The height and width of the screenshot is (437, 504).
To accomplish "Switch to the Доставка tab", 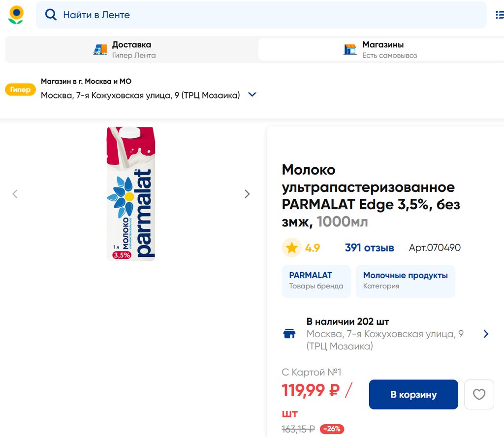I will (131, 50).
